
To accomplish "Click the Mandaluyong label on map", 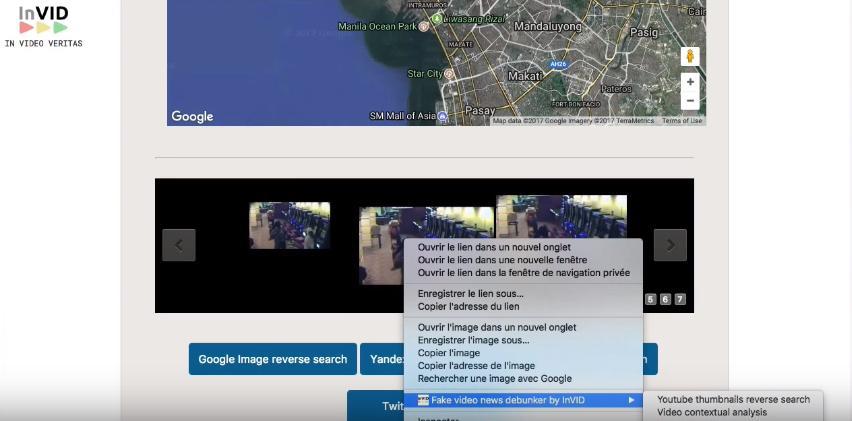I will pyautogui.click(x=548, y=26).
